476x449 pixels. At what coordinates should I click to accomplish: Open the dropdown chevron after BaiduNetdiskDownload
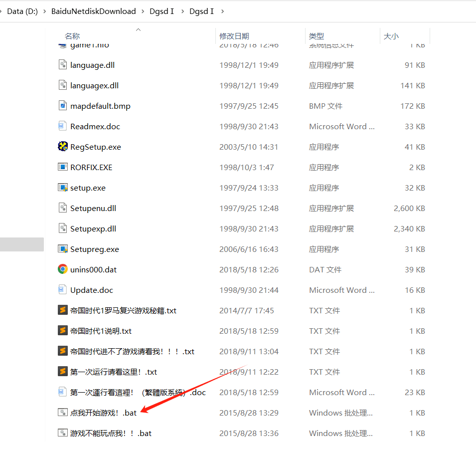click(x=143, y=11)
